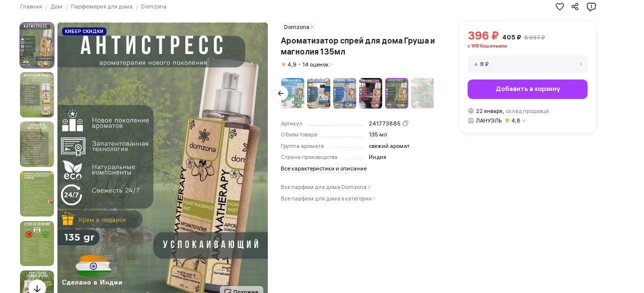This screenshot has height=293, width=644.
Task: Select the first blue variant swatch
Action: pyautogui.click(x=293, y=93)
